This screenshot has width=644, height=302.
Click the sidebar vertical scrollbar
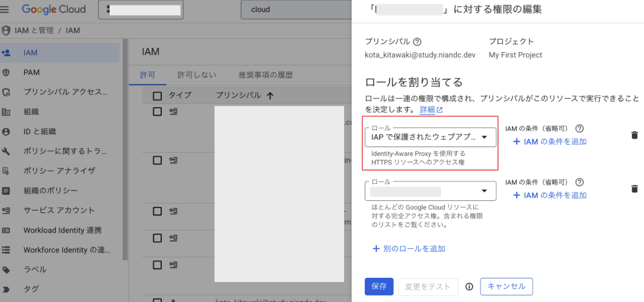(x=125, y=149)
